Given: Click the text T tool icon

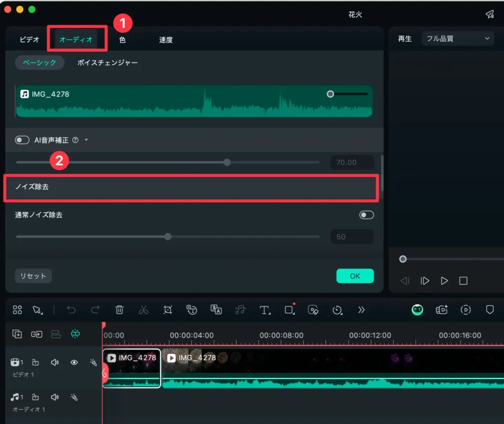Looking at the screenshot, I should pyautogui.click(x=265, y=310).
